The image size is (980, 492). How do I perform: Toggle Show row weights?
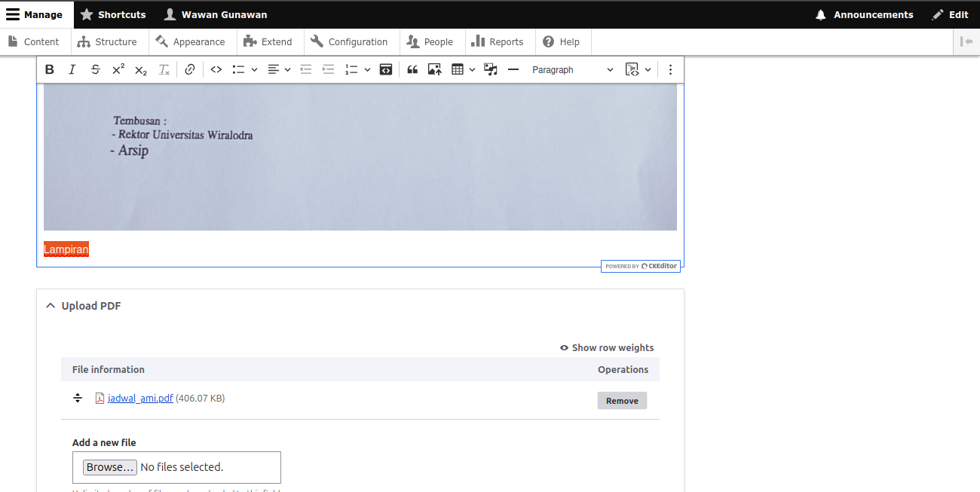[607, 347]
